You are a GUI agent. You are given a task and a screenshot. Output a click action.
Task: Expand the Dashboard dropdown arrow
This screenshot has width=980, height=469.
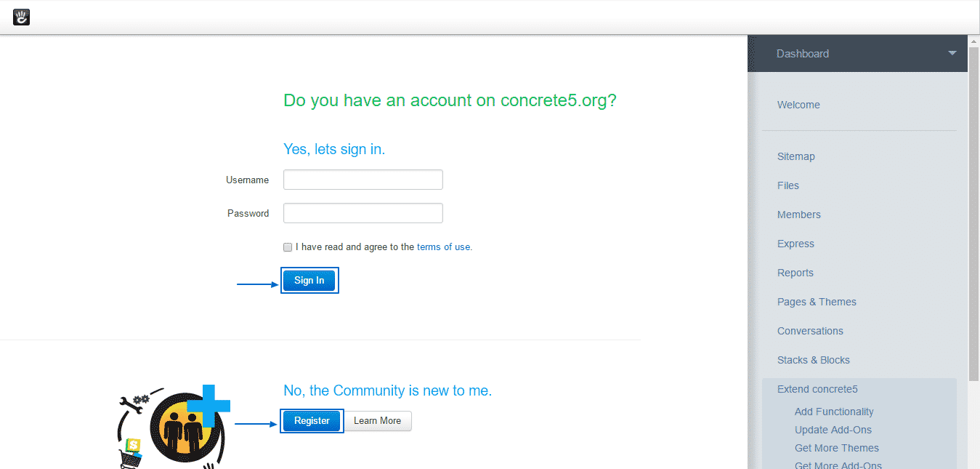(952, 53)
